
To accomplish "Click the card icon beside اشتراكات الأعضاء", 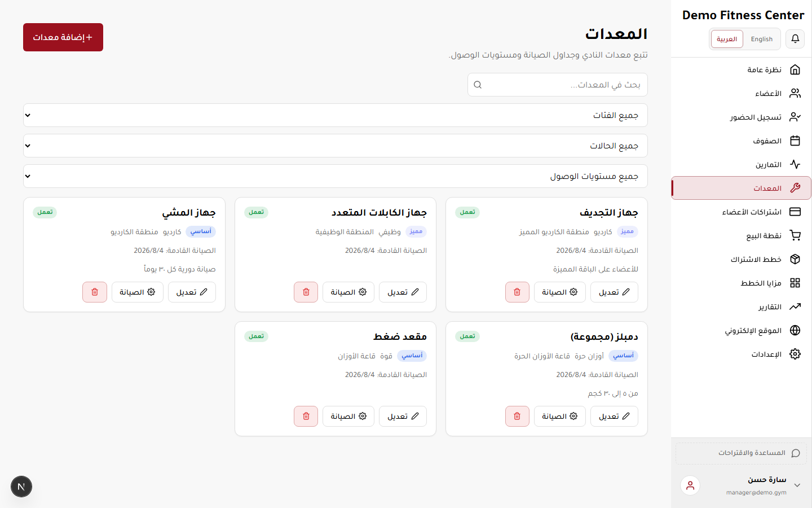I will [x=795, y=212].
